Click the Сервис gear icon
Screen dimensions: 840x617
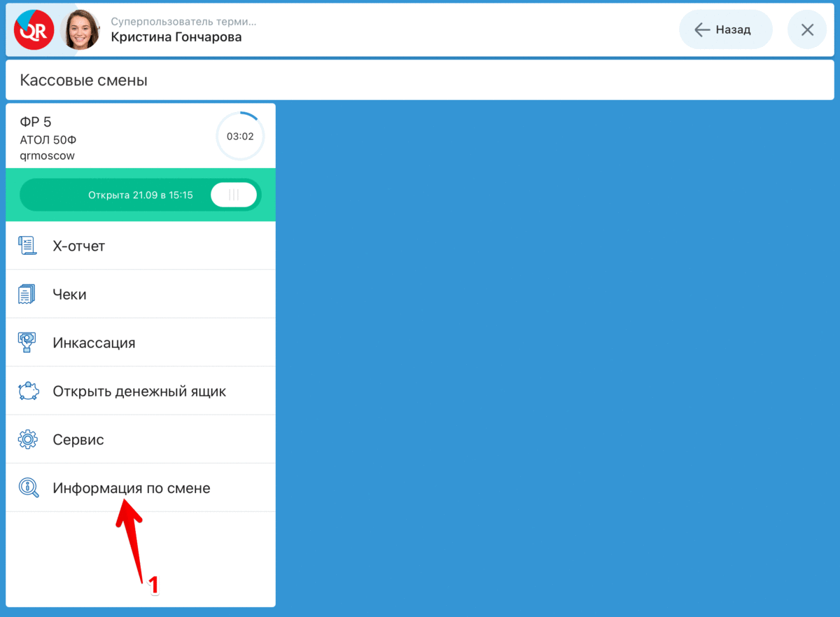[27, 440]
